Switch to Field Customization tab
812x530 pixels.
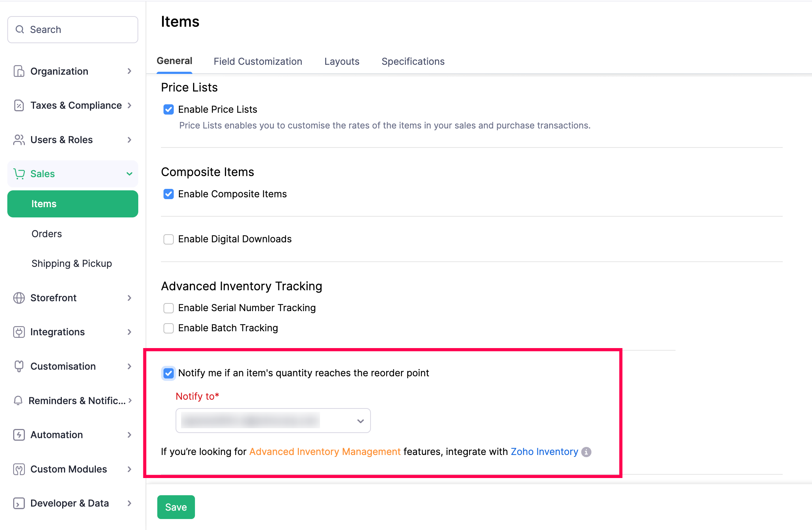pyautogui.click(x=258, y=61)
